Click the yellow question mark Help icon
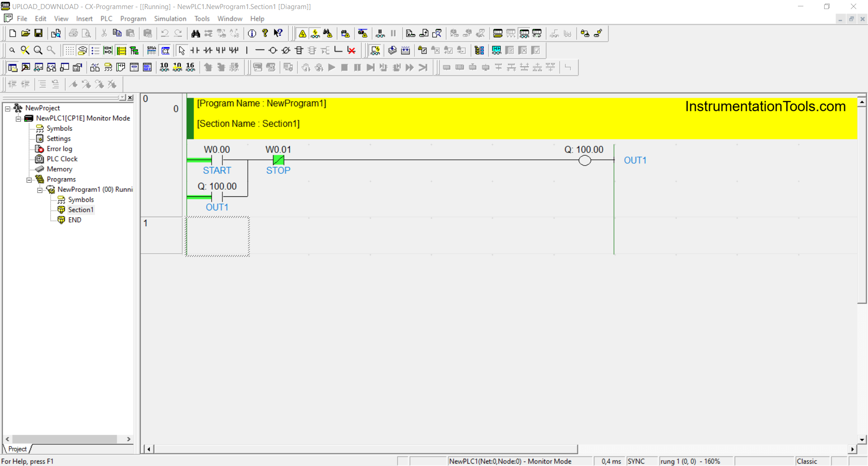Screen dimensions: 868x466 click(x=265, y=33)
